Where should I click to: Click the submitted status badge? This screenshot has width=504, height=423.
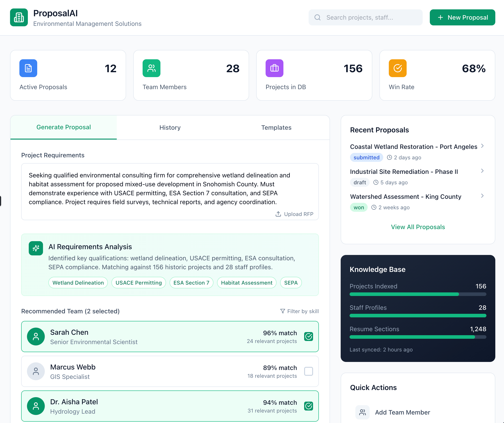point(366,158)
